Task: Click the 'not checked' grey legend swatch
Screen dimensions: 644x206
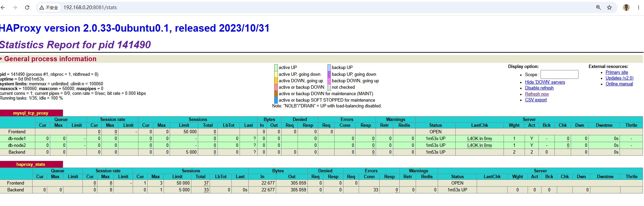Action: pyautogui.click(x=329, y=87)
